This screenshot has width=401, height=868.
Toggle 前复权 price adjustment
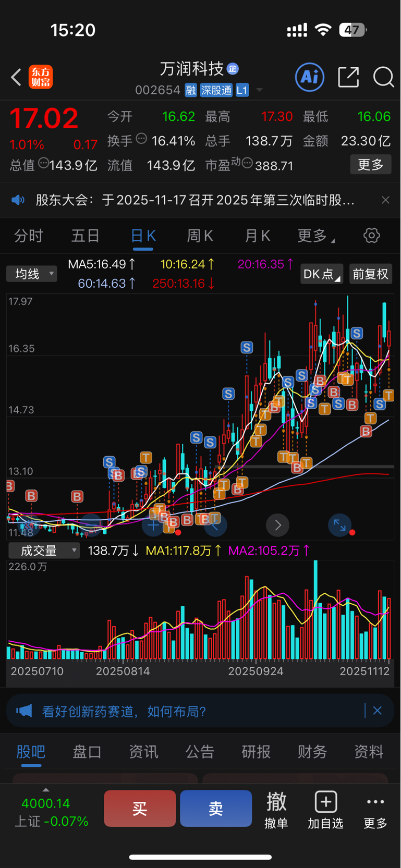370,274
